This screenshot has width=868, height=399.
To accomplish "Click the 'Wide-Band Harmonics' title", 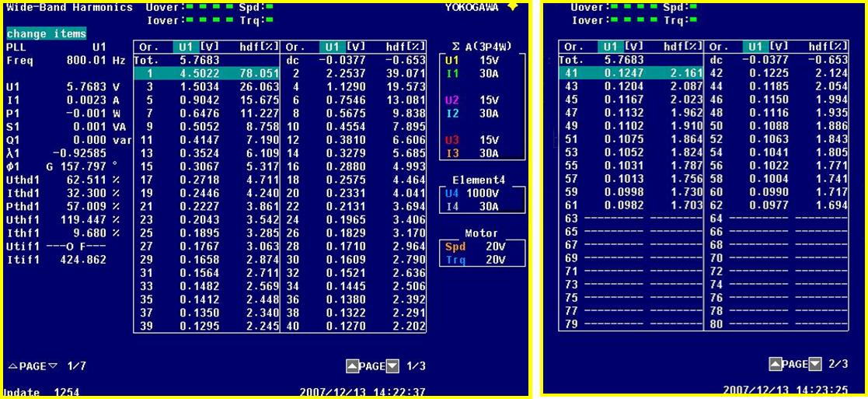I will [69, 7].
